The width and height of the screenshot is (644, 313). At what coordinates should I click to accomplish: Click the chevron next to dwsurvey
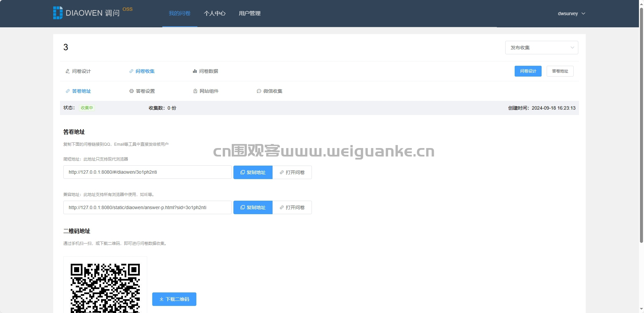pyautogui.click(x=583, y=13)
